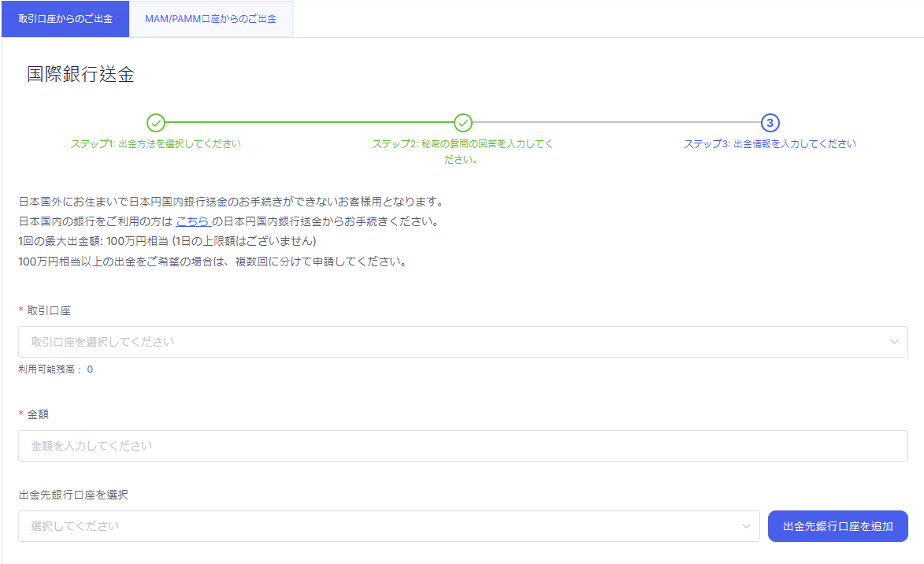Click the chevron arrow of 取引口座 dropdown
Image resolution: width=924 pixels, height=564 pixels.
pos(894,342)
